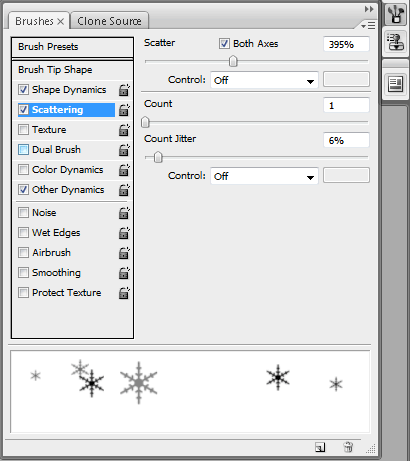Uncheck Both Axes checkbox
Image resolution: width=410 pixels, height=461 pixels.
tap(224, 44)
